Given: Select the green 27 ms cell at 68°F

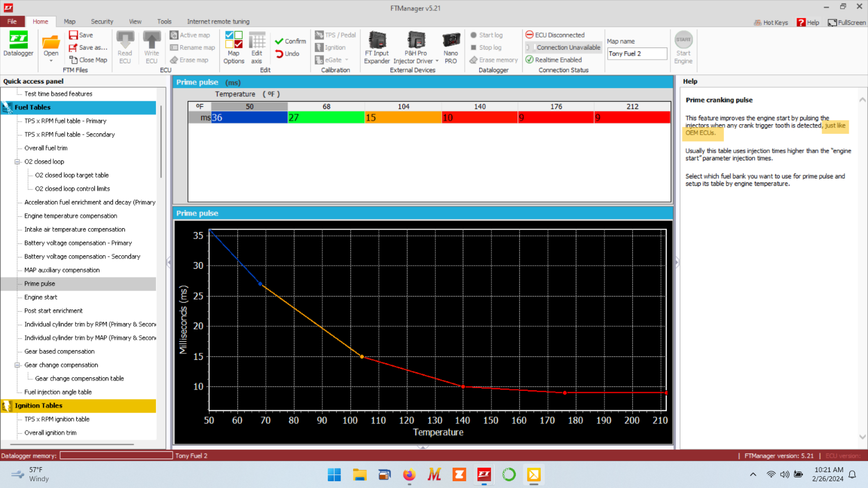Looking at the screenshot, I should 326,117.
